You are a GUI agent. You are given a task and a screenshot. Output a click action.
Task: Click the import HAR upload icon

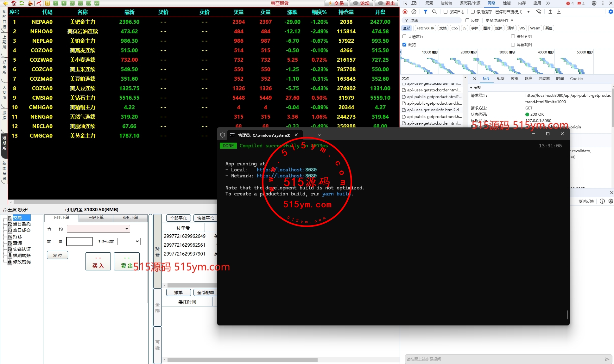coord(550,12)
